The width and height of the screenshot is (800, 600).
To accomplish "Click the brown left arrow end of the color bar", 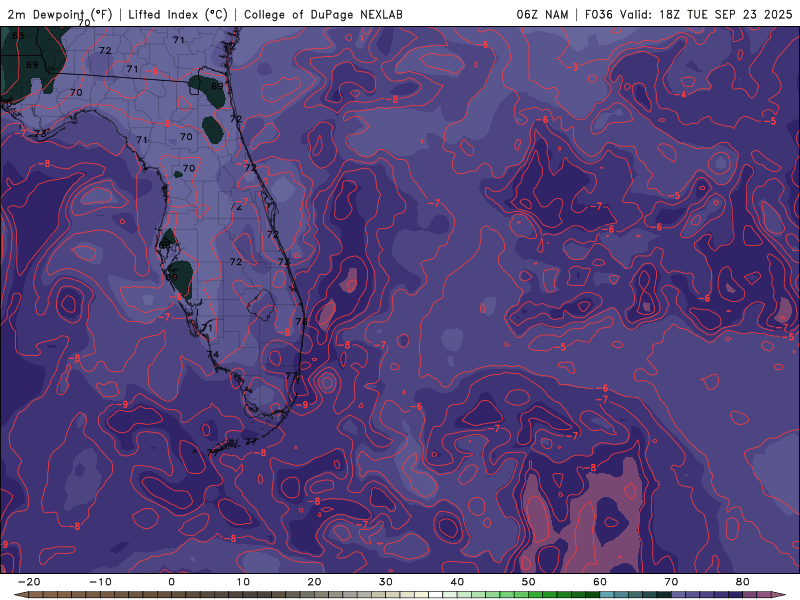I will (20, 595).
